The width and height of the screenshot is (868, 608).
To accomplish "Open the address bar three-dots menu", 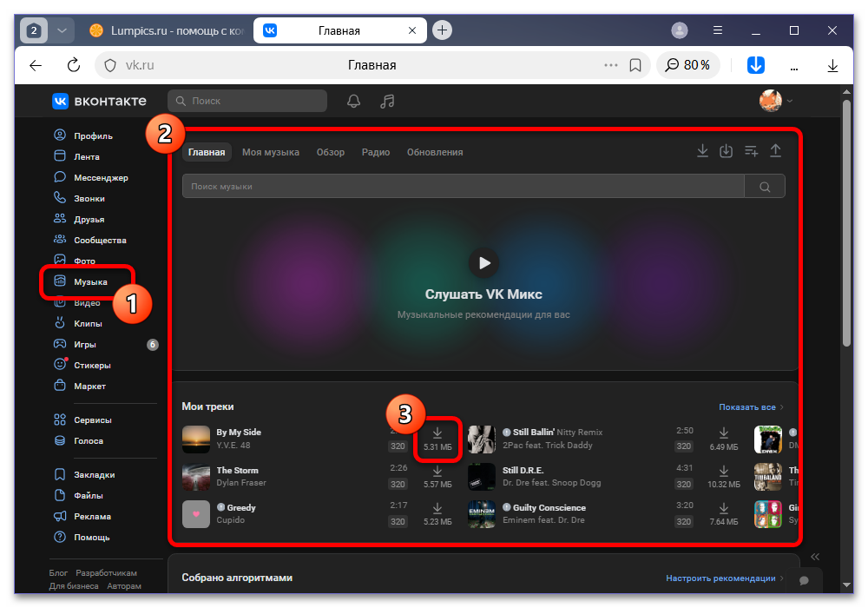I will tap(610, 65).
